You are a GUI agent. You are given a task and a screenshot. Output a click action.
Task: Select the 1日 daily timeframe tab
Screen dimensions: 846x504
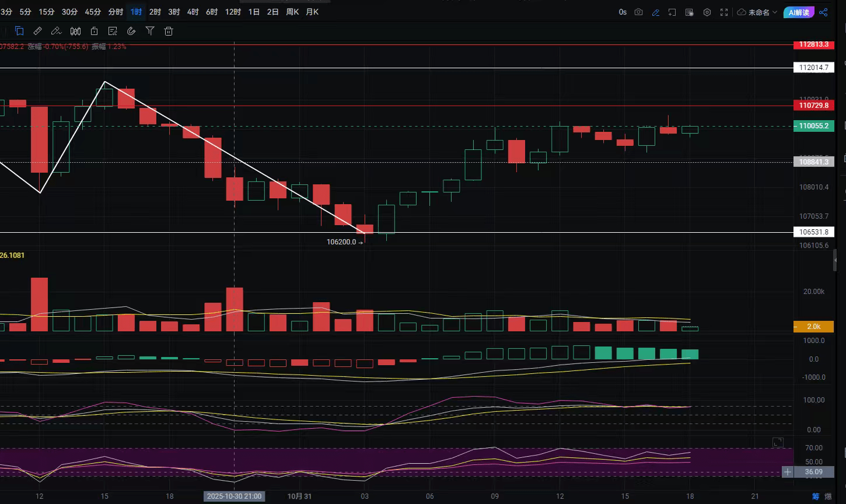pyautogui.click(x=254, y=12)
